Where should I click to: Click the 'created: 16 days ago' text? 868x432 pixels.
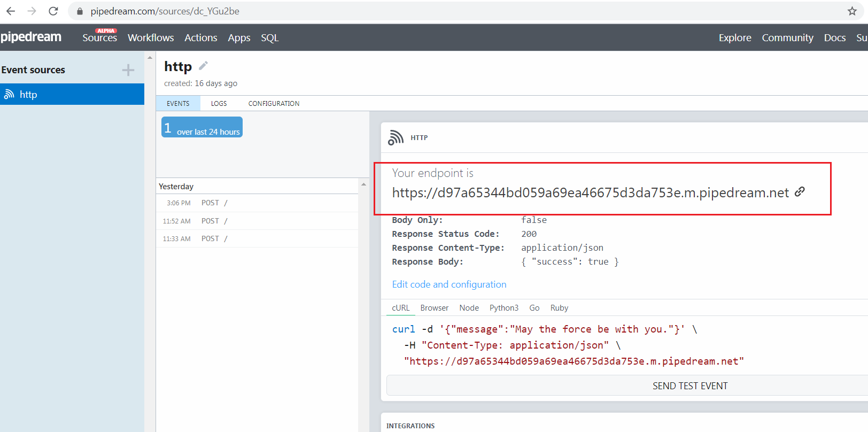[x=200, y=83]
